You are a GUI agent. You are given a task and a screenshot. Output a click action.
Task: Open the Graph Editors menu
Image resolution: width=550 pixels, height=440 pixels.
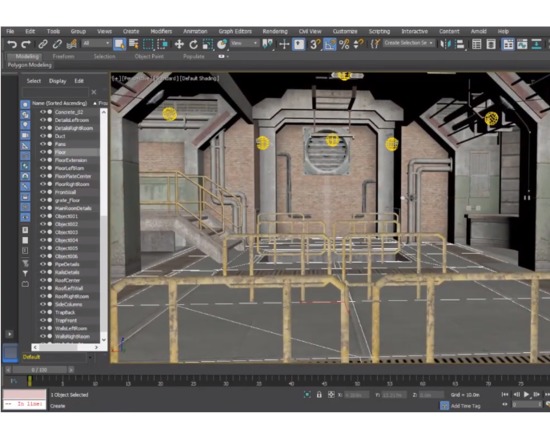pos(235,31)
